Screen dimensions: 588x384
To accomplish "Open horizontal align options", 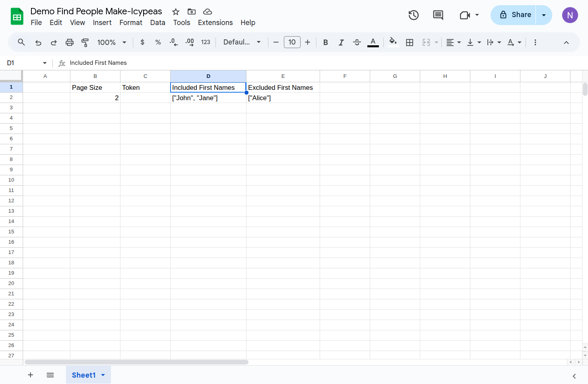I will 453,42.
